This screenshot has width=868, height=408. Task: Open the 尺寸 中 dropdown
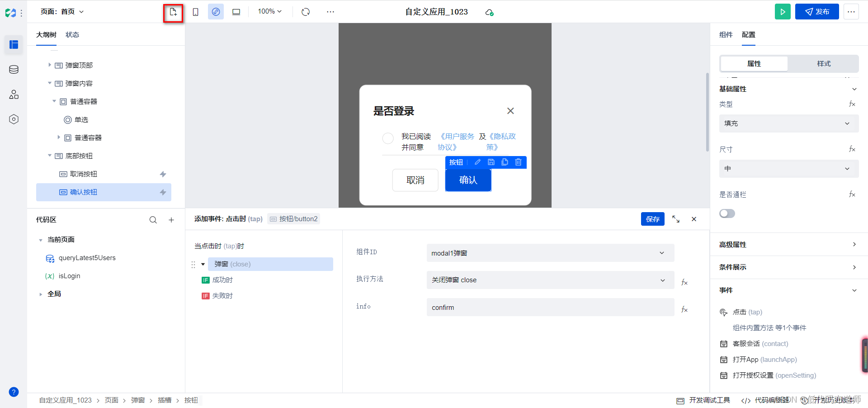pyautogui.click(x=788, y=169)
